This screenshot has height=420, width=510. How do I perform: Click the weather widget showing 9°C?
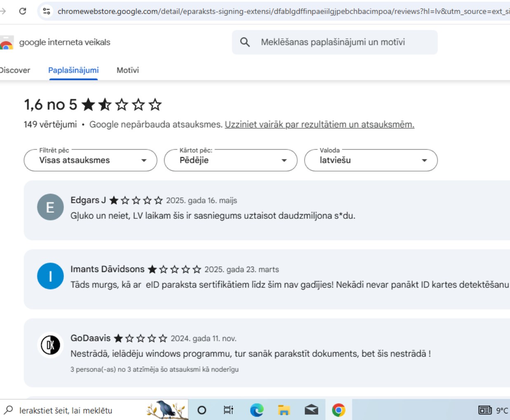(494, 410)
